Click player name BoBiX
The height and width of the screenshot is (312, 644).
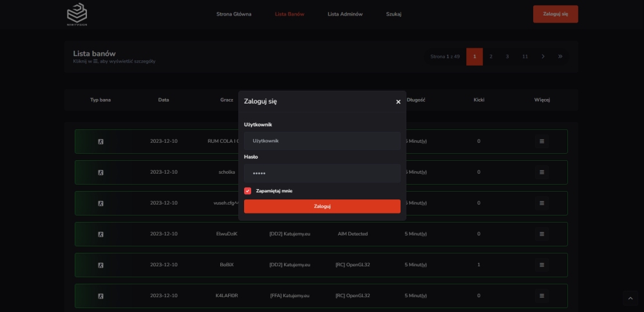pyautogui.click(x=227, y=265)
